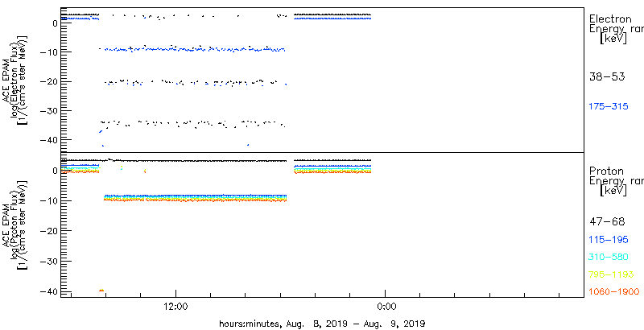Click the -40 tick label on the proton plot
This screenshot has height=330, width=644.
click(48, 291)
